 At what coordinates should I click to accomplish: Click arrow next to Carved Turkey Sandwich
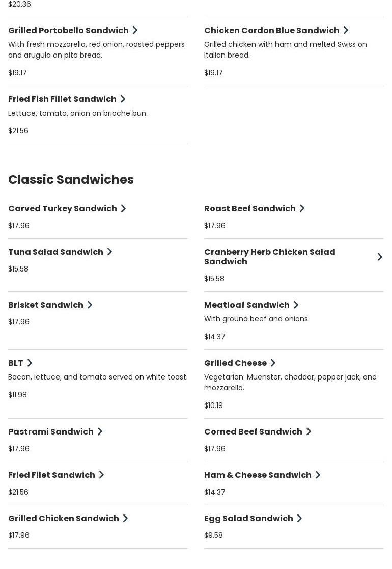[123, 209]
